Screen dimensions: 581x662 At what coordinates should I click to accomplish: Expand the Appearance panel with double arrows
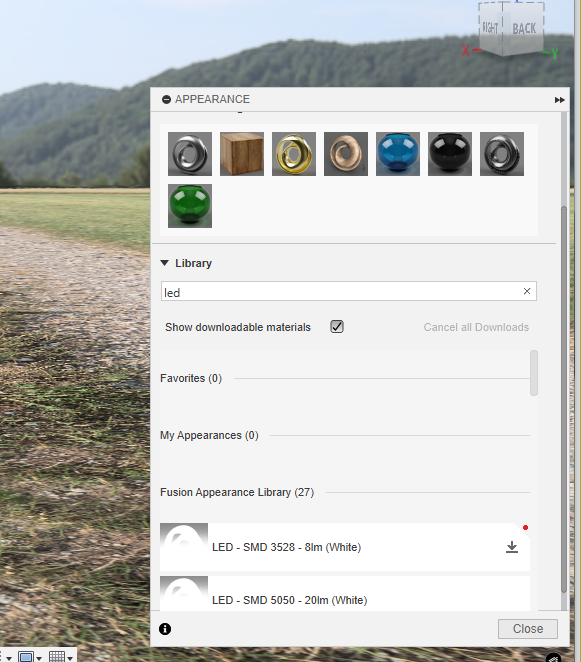[559, 100]
